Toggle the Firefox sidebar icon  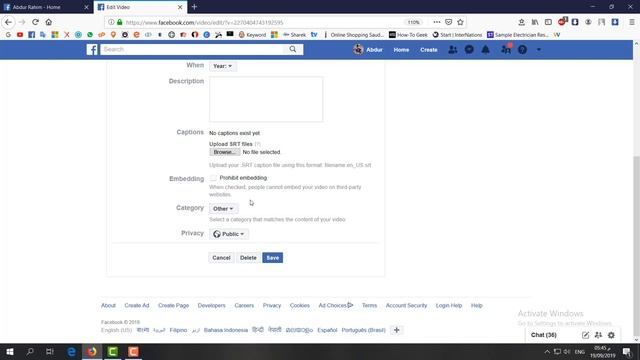tap(548, 22)
